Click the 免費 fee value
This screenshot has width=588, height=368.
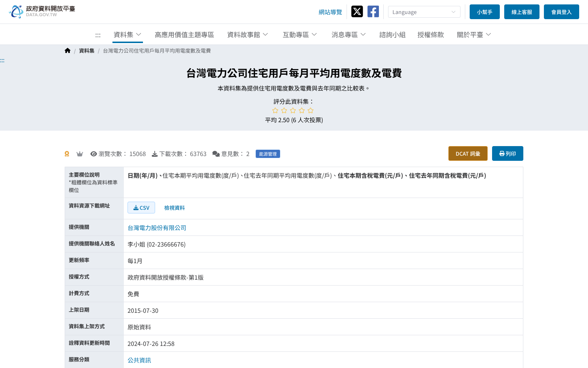click(133, 294)
